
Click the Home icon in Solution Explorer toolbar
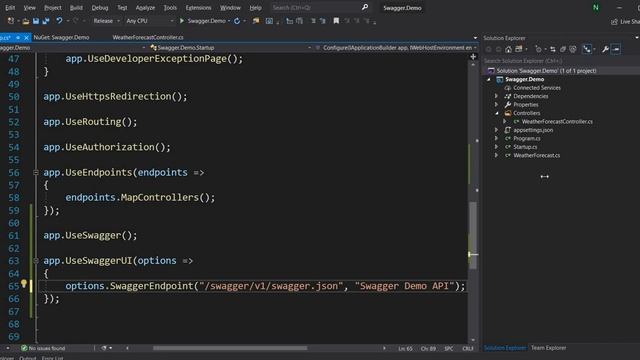pos(508,49)
